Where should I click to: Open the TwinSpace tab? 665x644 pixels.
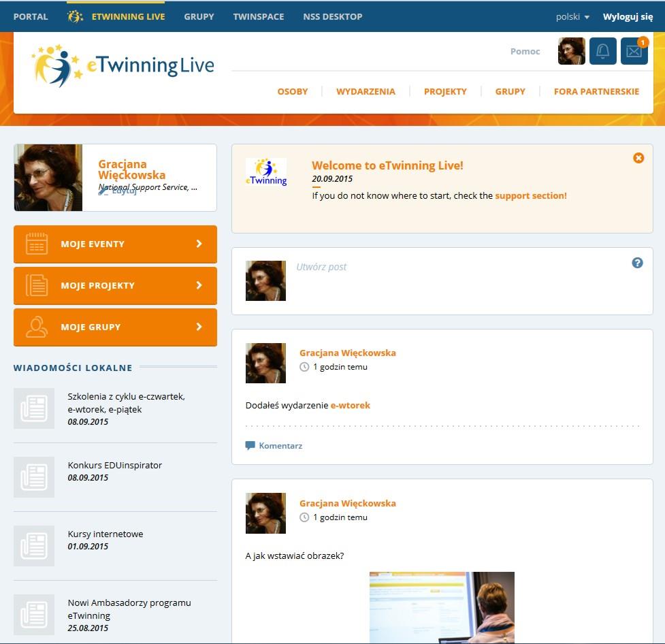click(258, 16)
